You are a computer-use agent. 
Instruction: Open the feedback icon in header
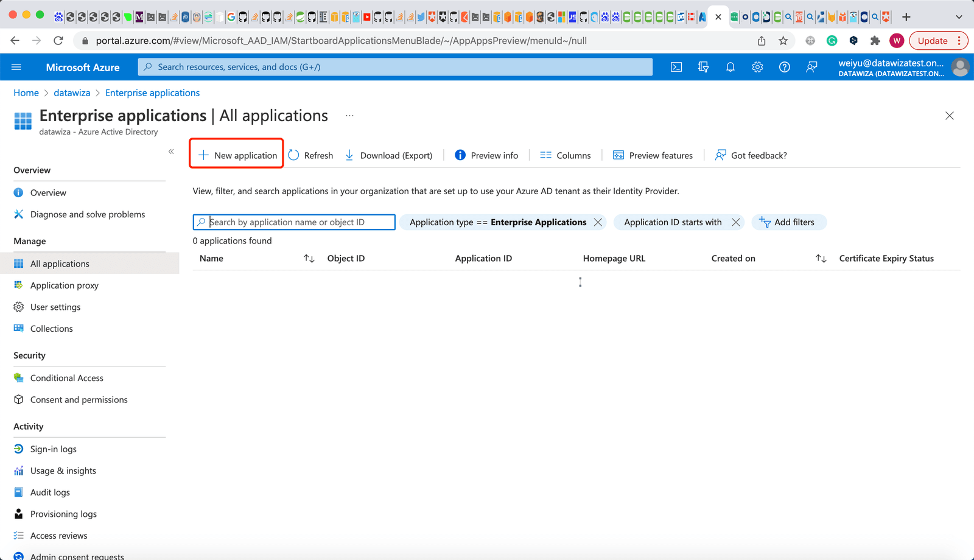pyautogui.click(x=811, y=67)
